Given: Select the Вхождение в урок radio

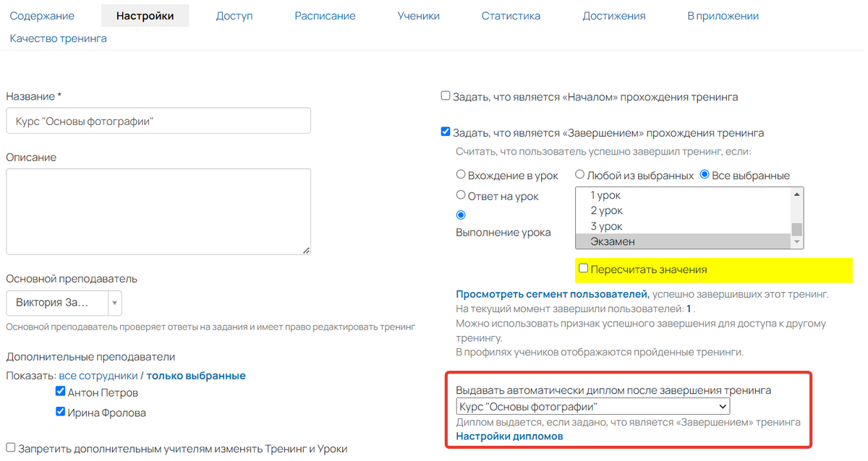Looking at the screenshot, I should [461, 174].
